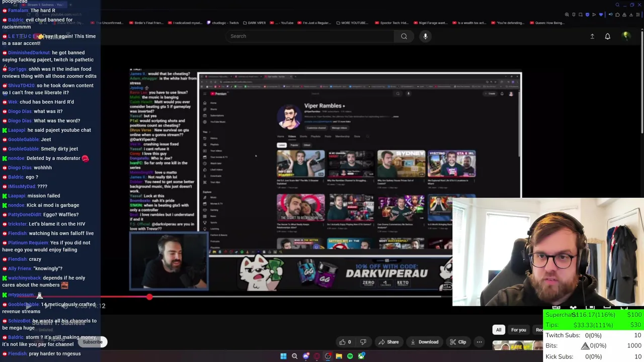Open the You're defending... bookmark
Viewport: 644px width, 362px height.
tap(507, 23)
